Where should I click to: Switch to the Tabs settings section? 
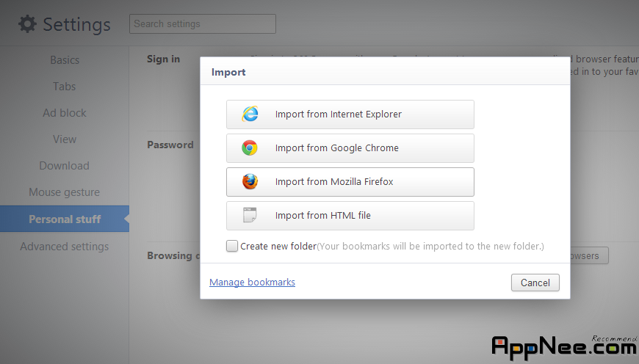point(65,87)
